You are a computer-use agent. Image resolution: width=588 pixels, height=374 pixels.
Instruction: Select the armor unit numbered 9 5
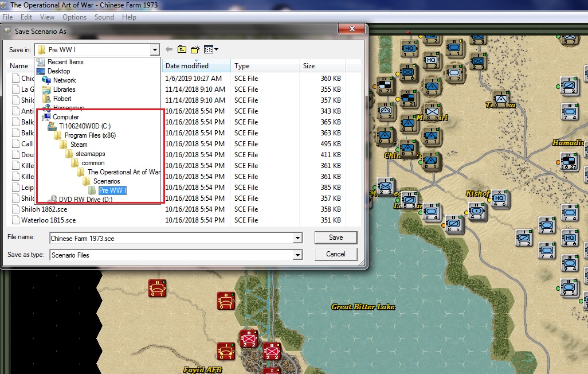point(569,287)
